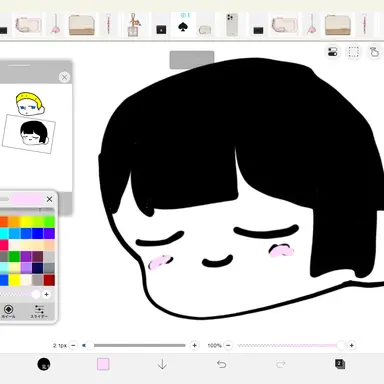Screen dimensions: 384x384
Task: Pick the navy blue palette swatch
Action: 37,268
